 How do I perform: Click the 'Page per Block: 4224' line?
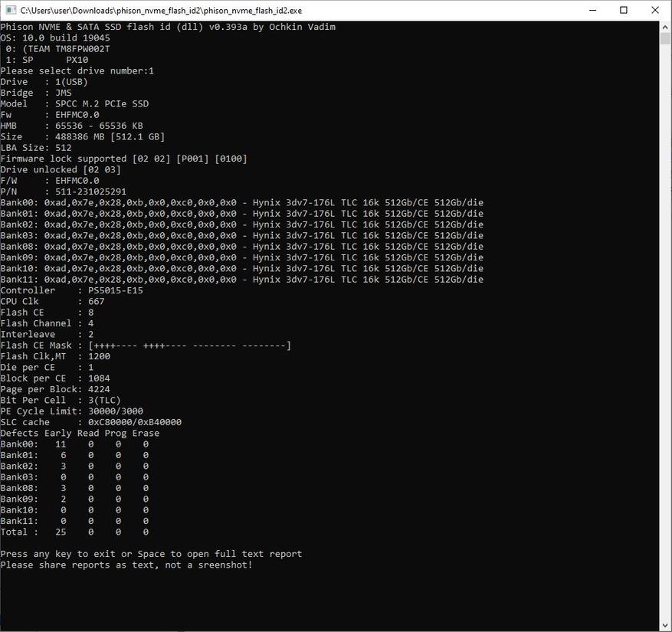55,389
